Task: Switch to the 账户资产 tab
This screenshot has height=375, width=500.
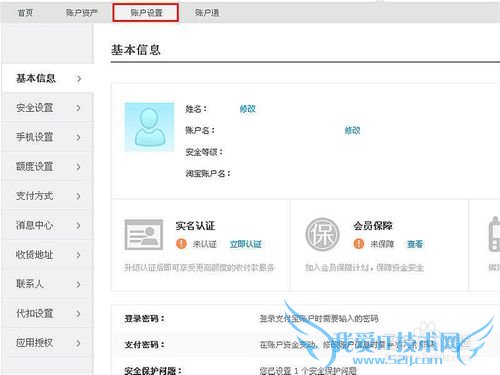Action: pyautogui.click(x=82, y=13)
